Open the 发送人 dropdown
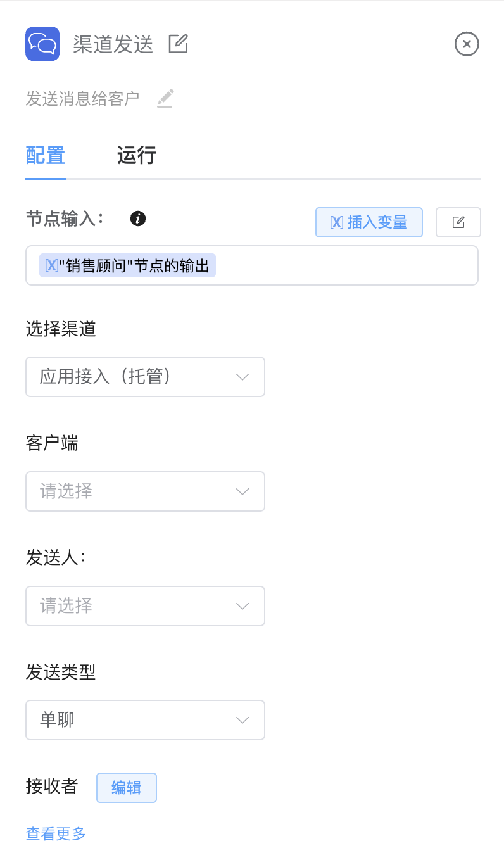The image size is (504, 860). pyautogui.click(x=145, y=606)
